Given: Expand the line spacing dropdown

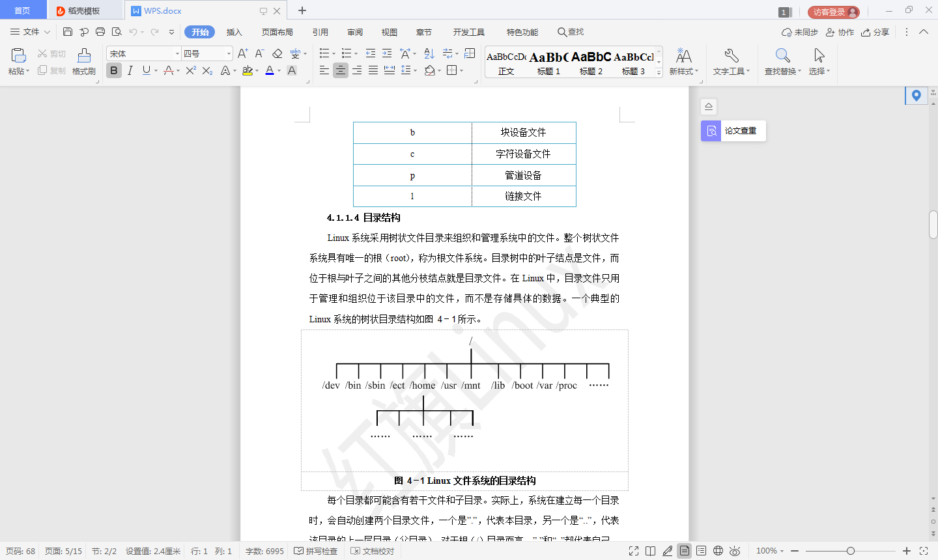Looking at the screenshot, I should coord(415,70).
